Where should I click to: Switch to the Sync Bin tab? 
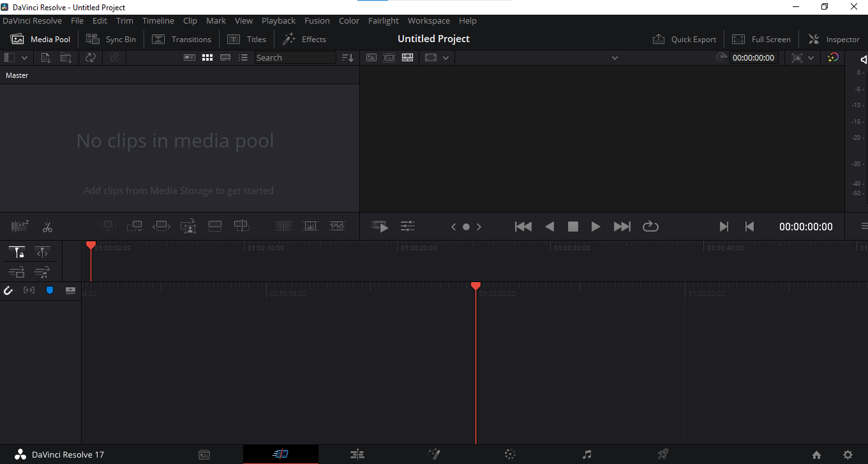tap(111, 39)
